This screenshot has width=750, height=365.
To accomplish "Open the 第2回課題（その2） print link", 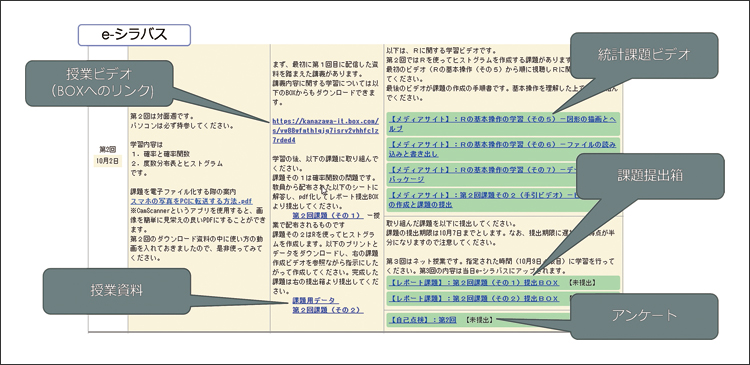I will 328,310.
